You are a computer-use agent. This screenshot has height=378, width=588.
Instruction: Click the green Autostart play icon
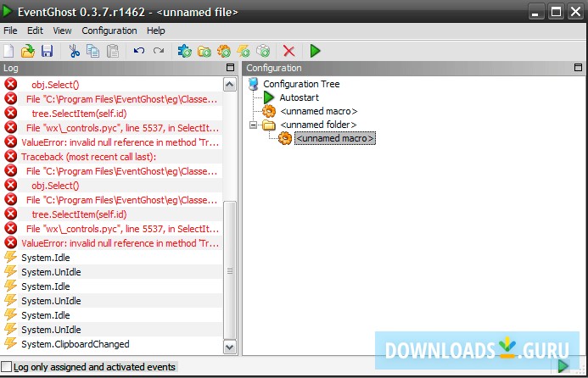[x=269, y=97]
